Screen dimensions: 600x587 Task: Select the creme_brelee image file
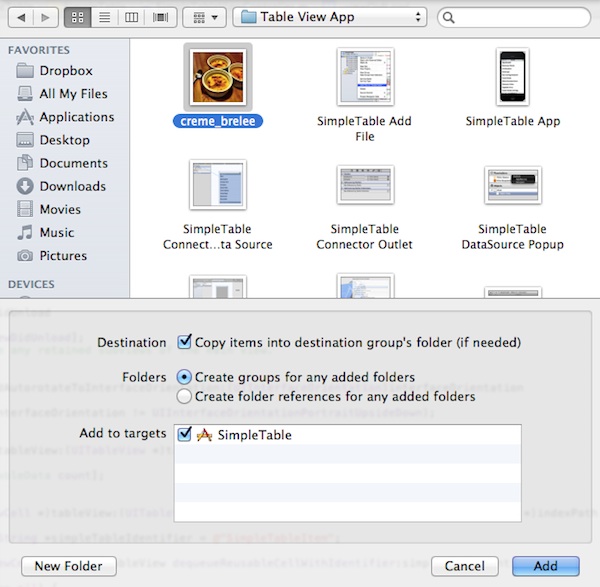coord(218,78)
